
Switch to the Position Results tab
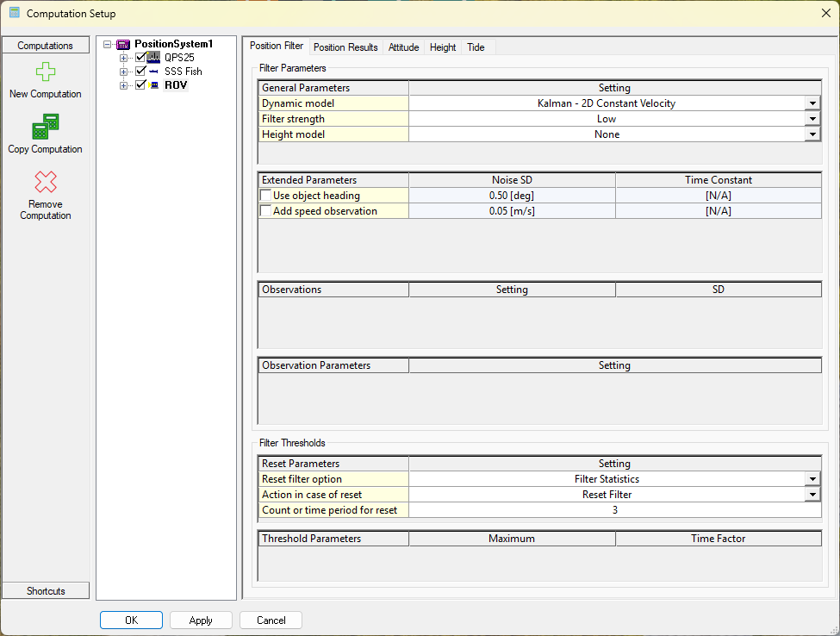click(x=345, y=47)
